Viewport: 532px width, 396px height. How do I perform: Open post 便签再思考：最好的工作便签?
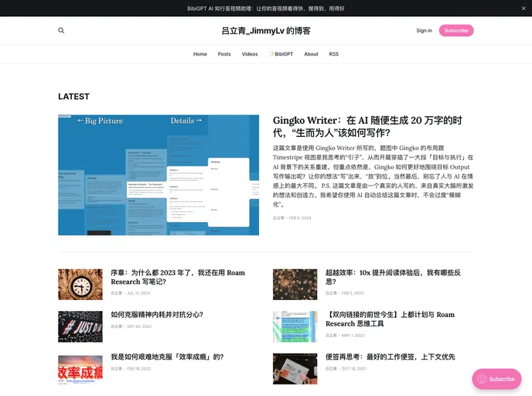coord(390,357)
